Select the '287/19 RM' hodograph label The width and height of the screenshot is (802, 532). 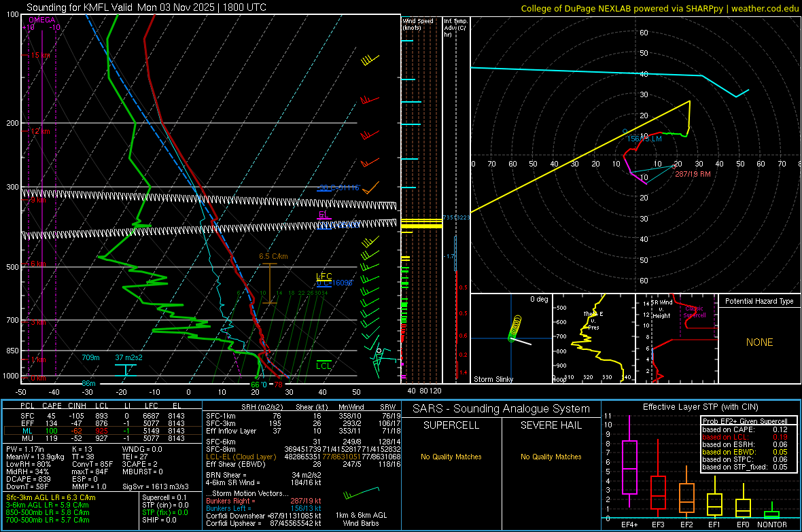point(693,174)
